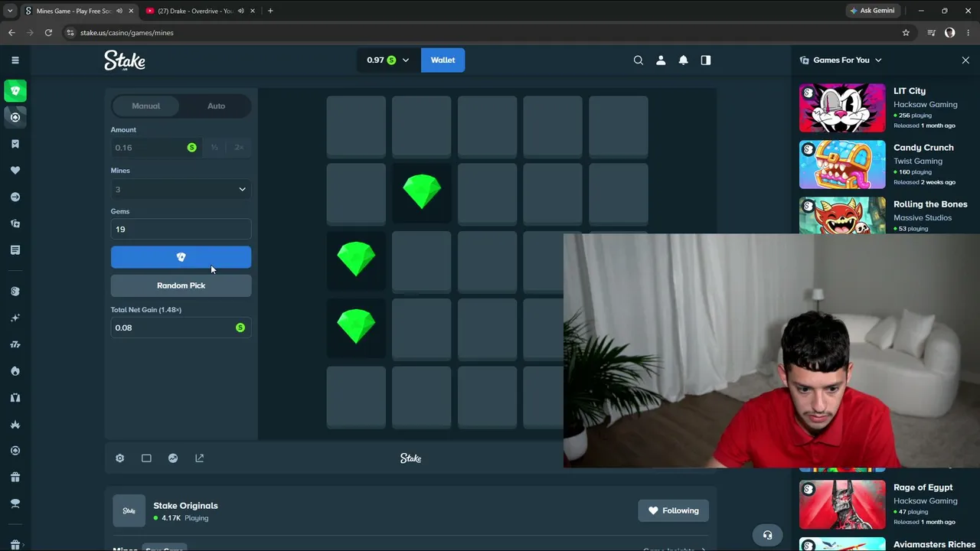Image resolution: width=980 pixels, height=551 pixels.
Task: Click the green shield icon in sidebar
Action: [x=15, y=91]
